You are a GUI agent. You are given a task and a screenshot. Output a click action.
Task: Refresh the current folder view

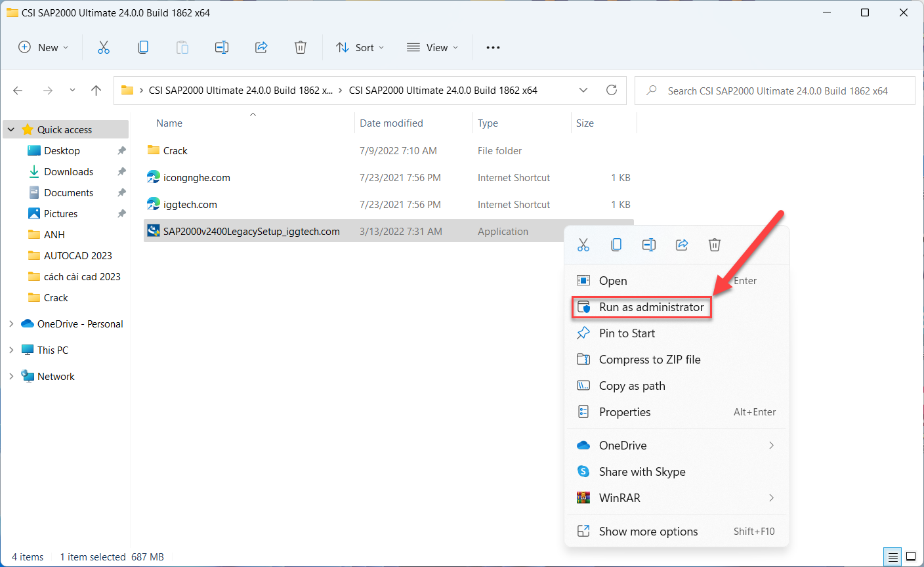tap(612, 90)
